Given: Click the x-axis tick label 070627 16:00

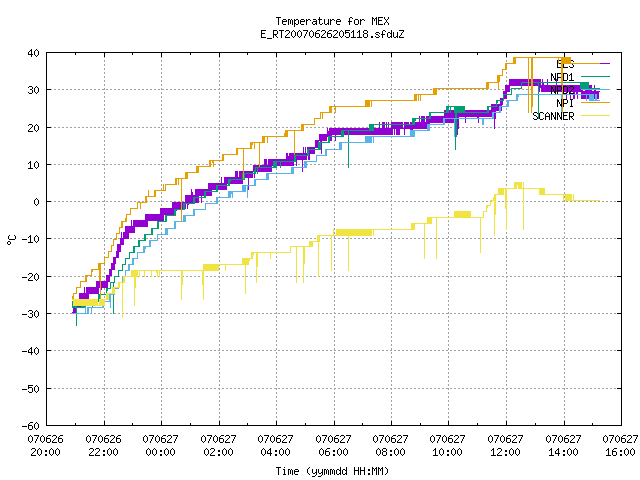Looking at the screenshot, I should pyautogui.click(x=620, y=445).
